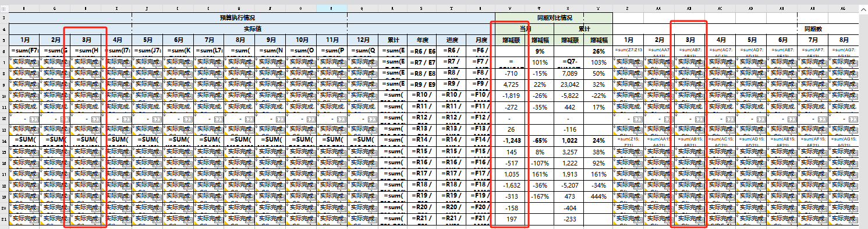The image size is (868, 229).
Task: Select the cell containing =R14 / in 年度 column
Action: [423, 141]
